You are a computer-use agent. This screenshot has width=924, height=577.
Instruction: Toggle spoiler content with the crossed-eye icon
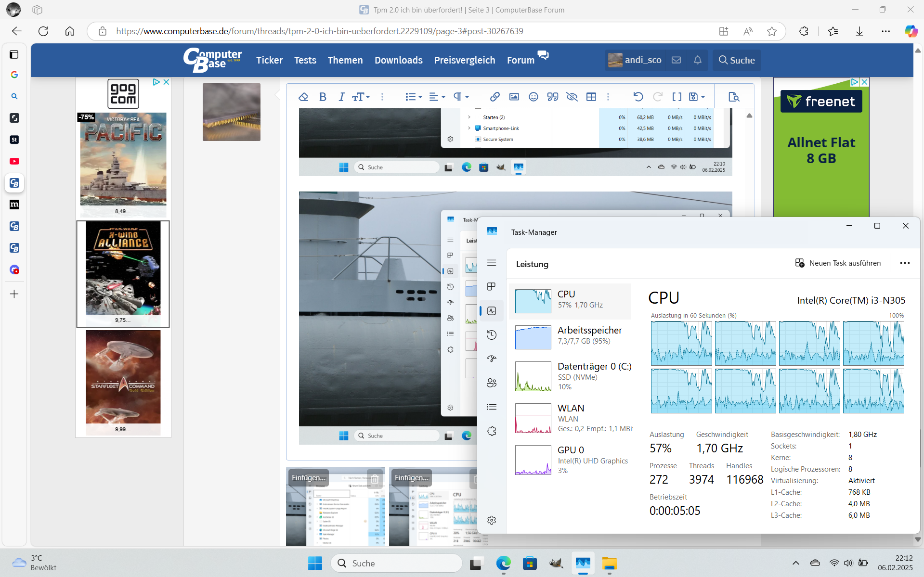coord(572,97)
